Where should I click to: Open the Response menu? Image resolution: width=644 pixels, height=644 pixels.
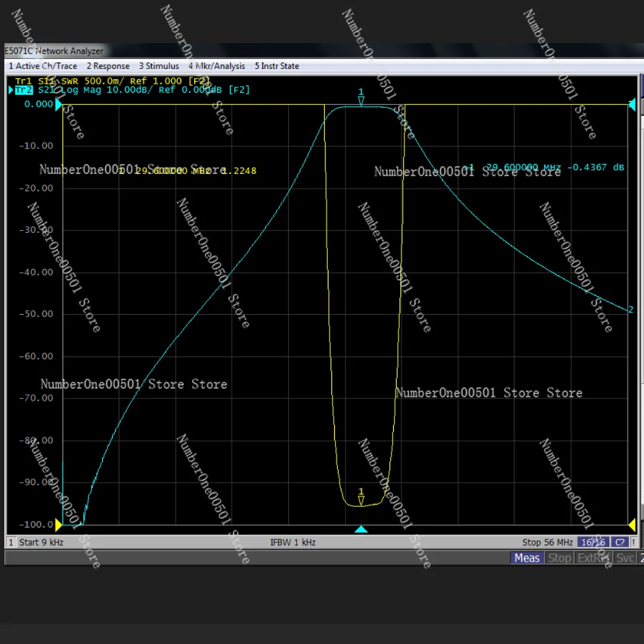pos(108,66)
